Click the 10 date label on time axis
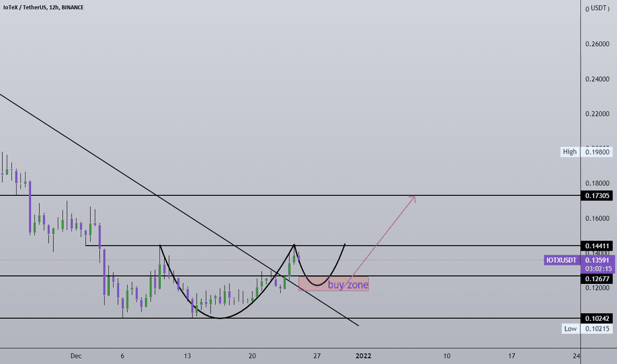This screenshot has width=617, height=364. tap(447, 356)
